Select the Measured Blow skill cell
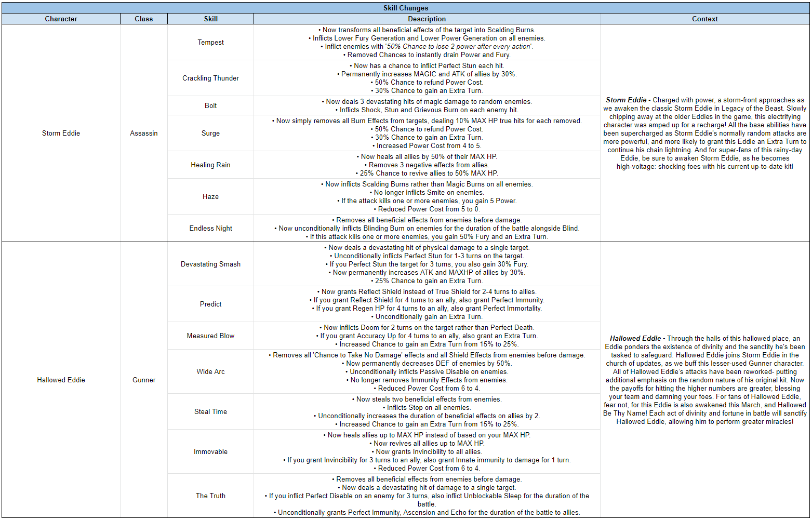Image resolution: width=812 pixels, height=520 pixels. click(210, 336)
